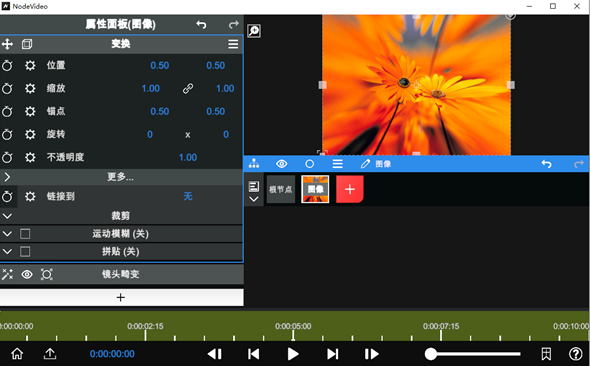This screenshot has width=590, height=366.
Task: Open the hamburger menu in the blue toolbar
Action: [x=338, y=164]
